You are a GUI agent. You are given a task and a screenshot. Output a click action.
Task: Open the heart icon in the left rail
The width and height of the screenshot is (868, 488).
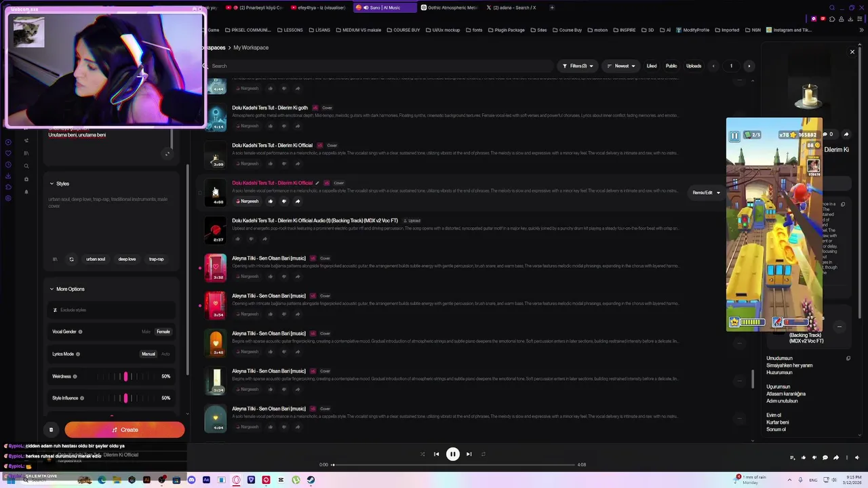[x=8, y=153]
